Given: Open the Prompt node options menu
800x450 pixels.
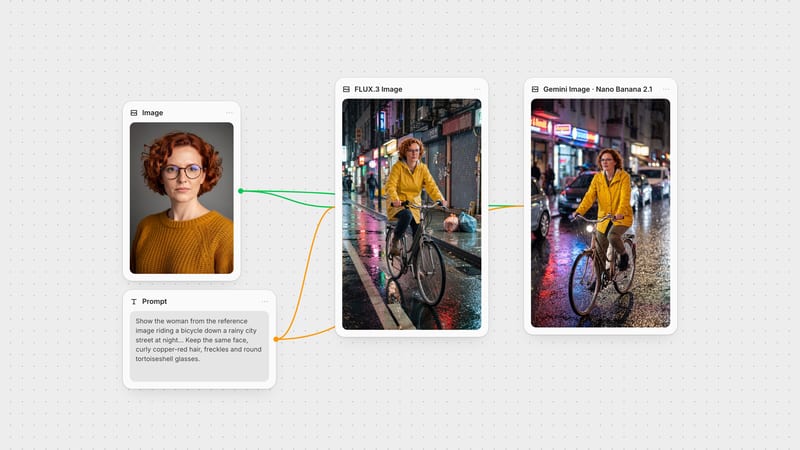Looking at the screenshot, I should click(265, 302).
